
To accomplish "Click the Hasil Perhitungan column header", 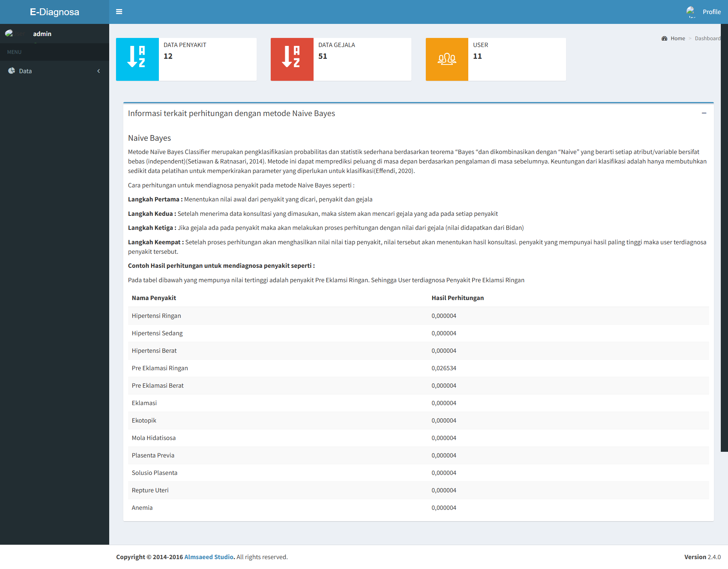I will pyautogui.click(x=458, y=298).
